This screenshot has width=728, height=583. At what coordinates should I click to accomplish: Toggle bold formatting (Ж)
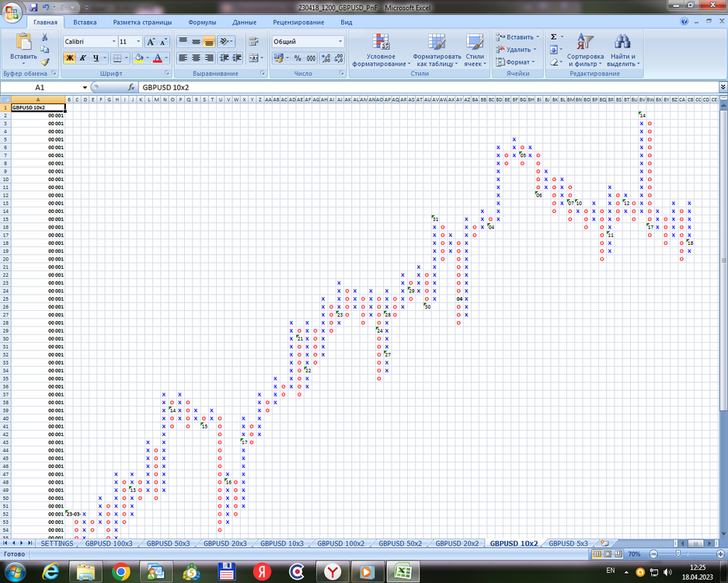pos(70,58)
